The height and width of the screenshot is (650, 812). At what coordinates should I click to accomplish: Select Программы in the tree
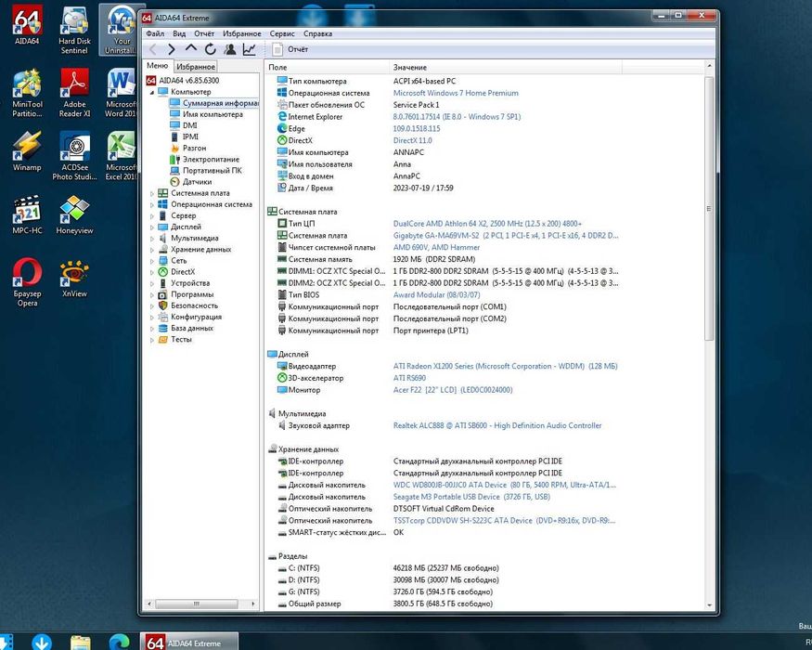(186, 294)
